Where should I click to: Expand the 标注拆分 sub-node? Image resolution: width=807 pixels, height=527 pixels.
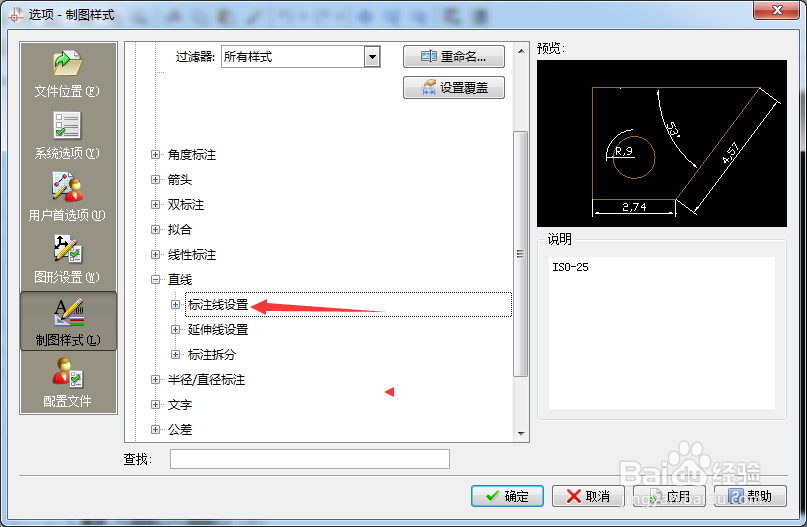tap(176, 355)
